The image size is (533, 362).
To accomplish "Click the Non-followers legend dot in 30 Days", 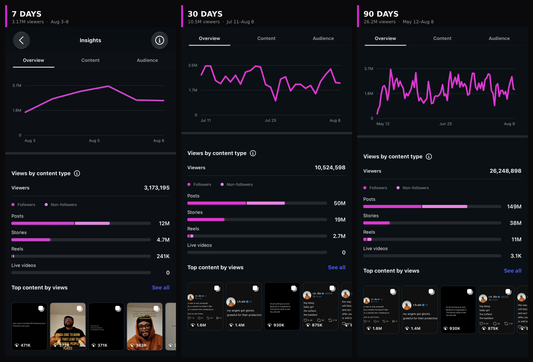I will tap(222, 185).
